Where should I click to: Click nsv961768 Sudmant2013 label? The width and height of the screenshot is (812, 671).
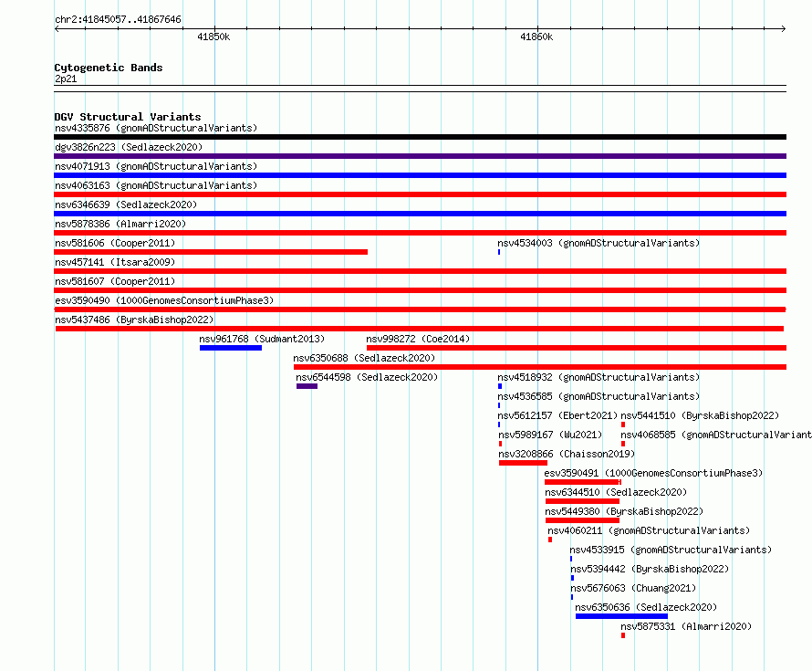(x=262, y=339)
